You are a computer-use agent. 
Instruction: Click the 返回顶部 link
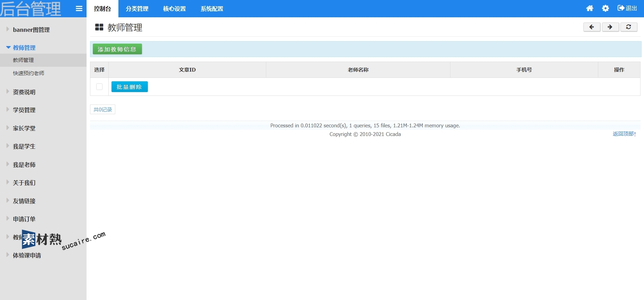[x=625, y=134]
